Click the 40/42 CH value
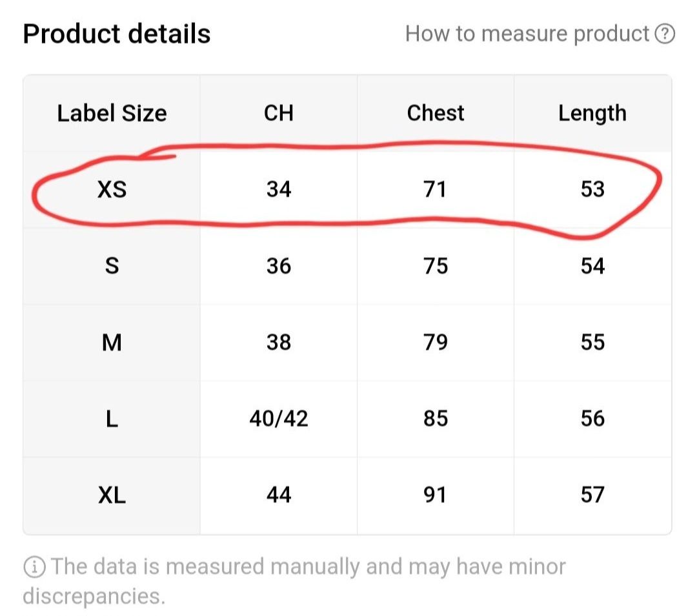The width and height of the screenshot is (697, 616). [279, 419]
